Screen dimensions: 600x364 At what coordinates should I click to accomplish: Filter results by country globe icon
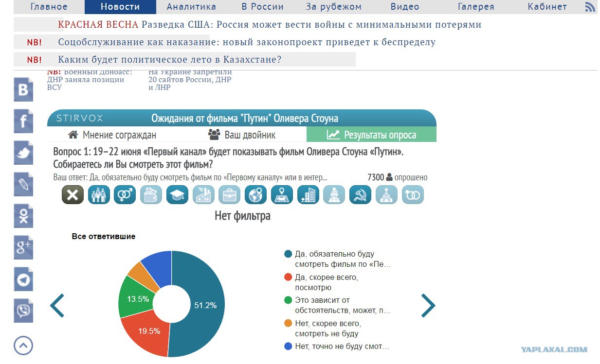click(x=256, y=195)
